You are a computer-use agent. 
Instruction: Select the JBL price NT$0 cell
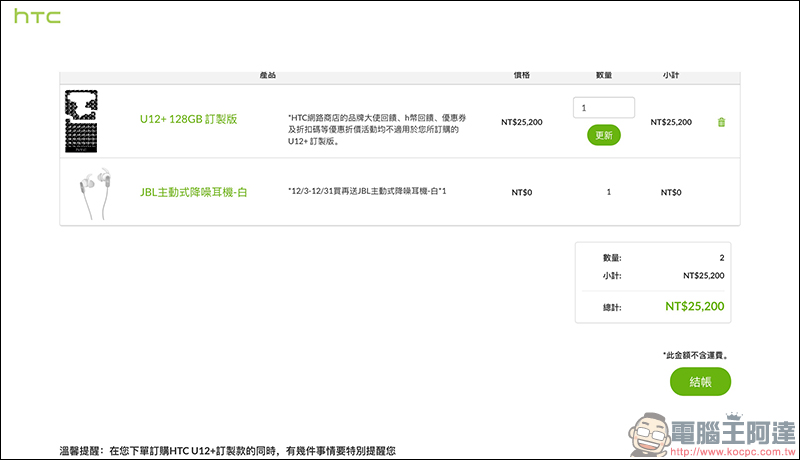(x=521, y=192)
